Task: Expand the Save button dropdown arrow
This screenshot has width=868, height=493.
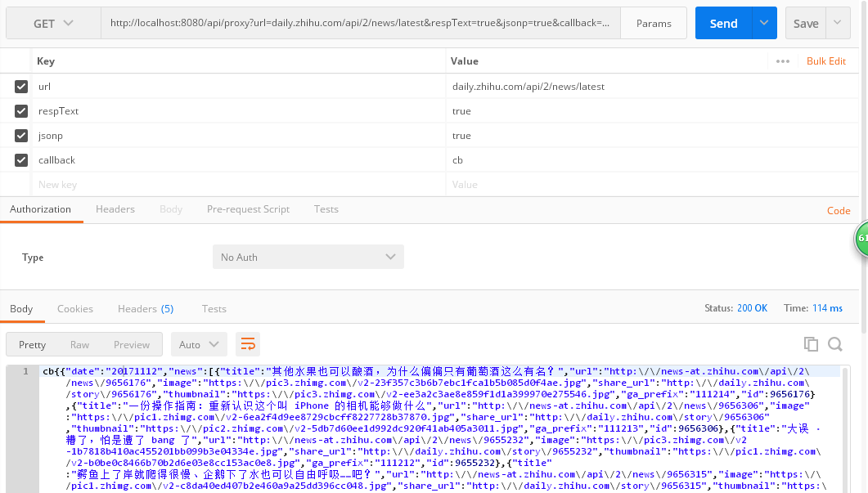Action: click(x=837, y=24)
